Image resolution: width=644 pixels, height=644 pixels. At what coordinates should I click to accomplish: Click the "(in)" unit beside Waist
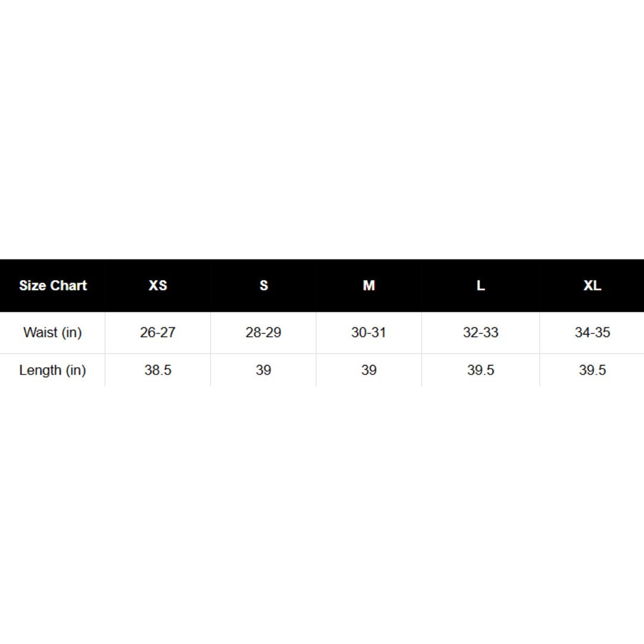72,333
